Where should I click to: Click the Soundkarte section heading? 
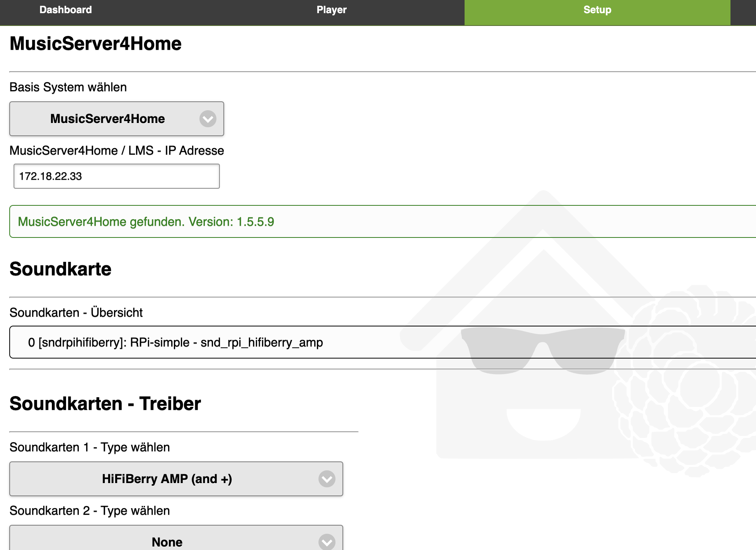[61, 269]
